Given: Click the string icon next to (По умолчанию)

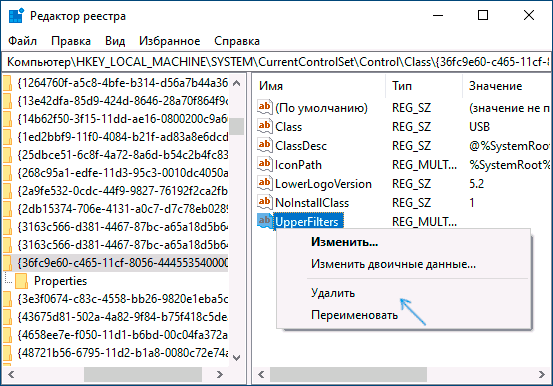Looking at the screenshot, I should click(265, 107).
